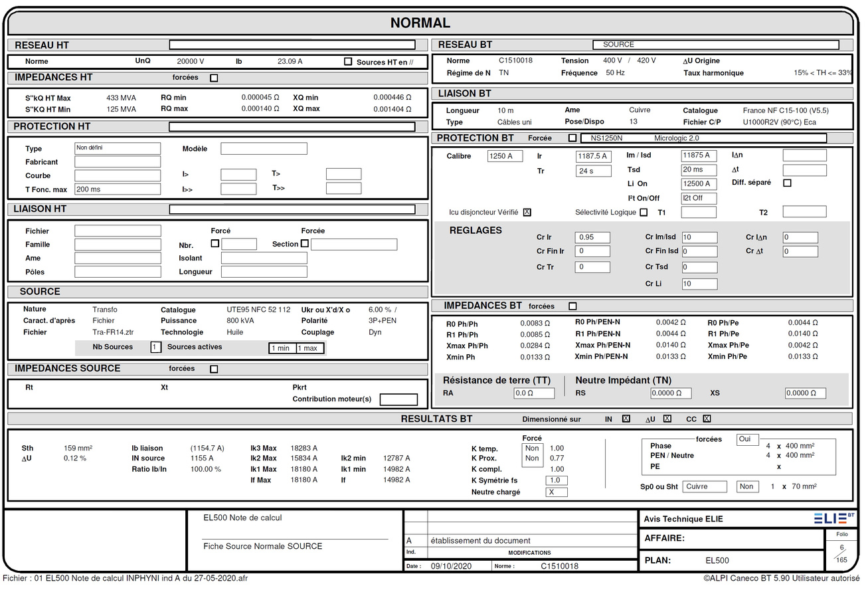Check the 'Diff. séparé' checkbox

787,183
